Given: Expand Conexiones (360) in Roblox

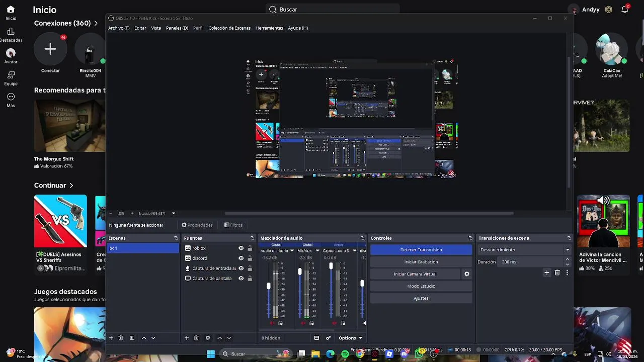Looking at the screenshot, I should tap(66, 23).
